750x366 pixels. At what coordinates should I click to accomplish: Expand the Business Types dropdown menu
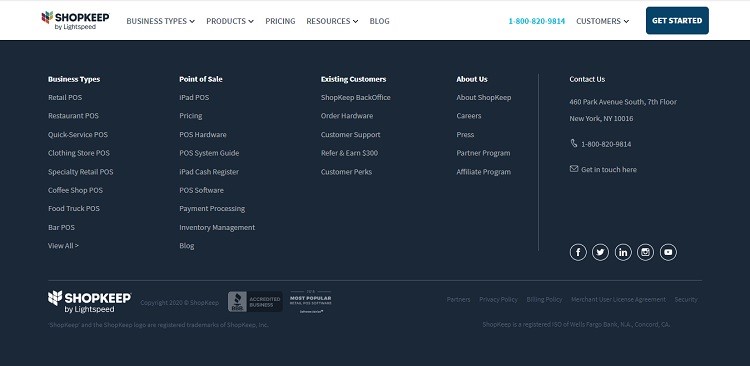tap(161, 21)
